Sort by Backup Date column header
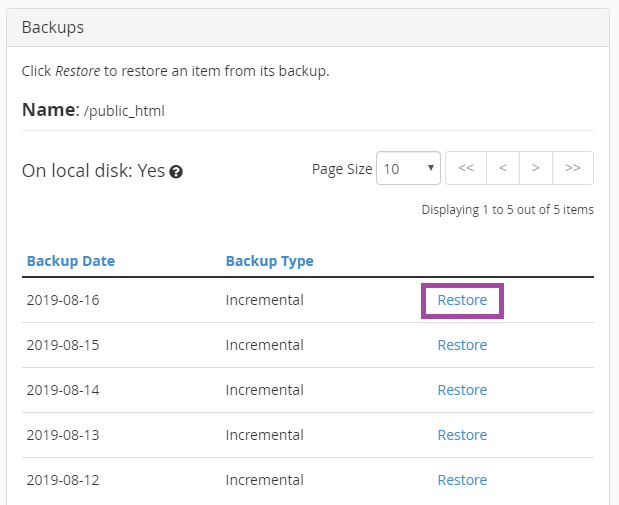Viewport: 619px width, 505px height. [71, 261]
